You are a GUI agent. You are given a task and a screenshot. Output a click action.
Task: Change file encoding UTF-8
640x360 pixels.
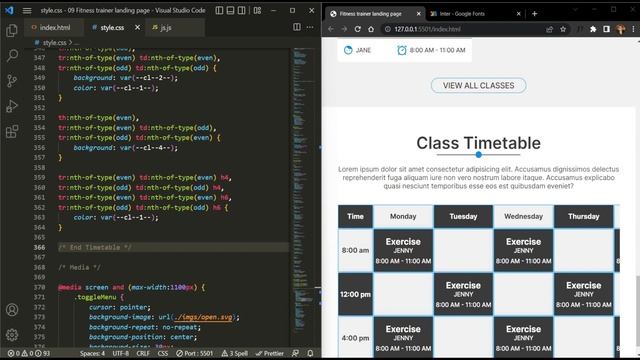coord(120,353)
